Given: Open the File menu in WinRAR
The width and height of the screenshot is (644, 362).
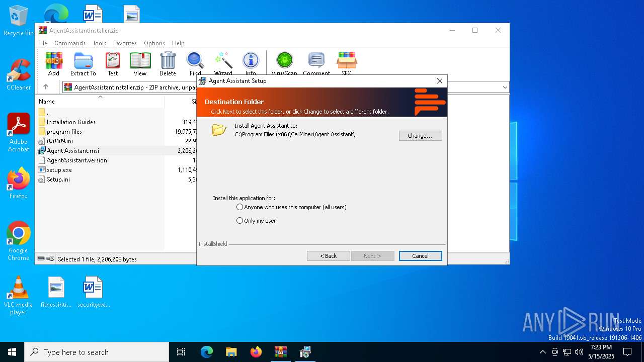Looking at the screenshot, I should [x=43, y=43].
